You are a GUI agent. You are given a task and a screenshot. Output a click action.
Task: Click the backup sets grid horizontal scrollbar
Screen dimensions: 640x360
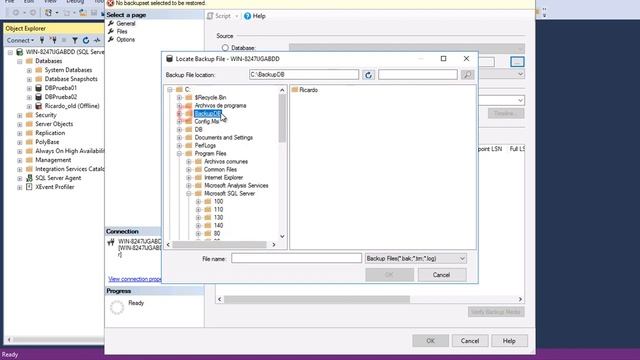pos(317,299)
